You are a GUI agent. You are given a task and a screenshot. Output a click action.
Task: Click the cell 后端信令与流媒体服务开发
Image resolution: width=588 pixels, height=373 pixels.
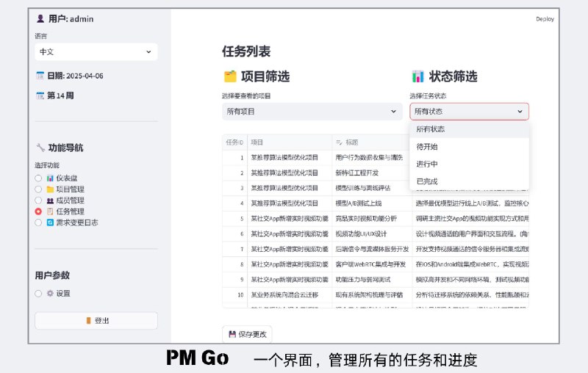tap(372, 249)
